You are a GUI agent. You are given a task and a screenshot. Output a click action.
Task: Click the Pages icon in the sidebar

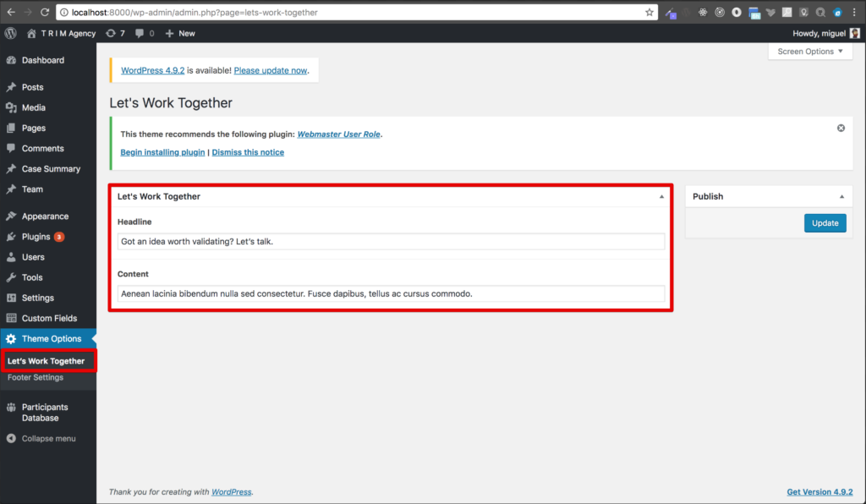(x=11, y=128)
